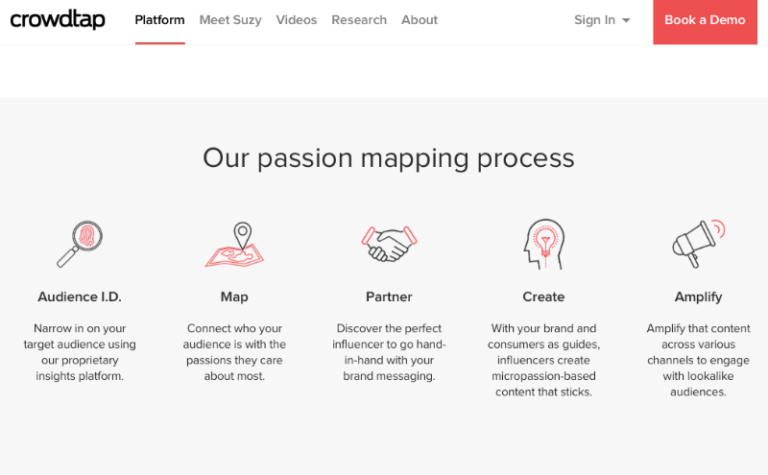Go to the Videos section
Viewport: 768px width, 475px height.
pyautogui.click(x=296, y=20)
